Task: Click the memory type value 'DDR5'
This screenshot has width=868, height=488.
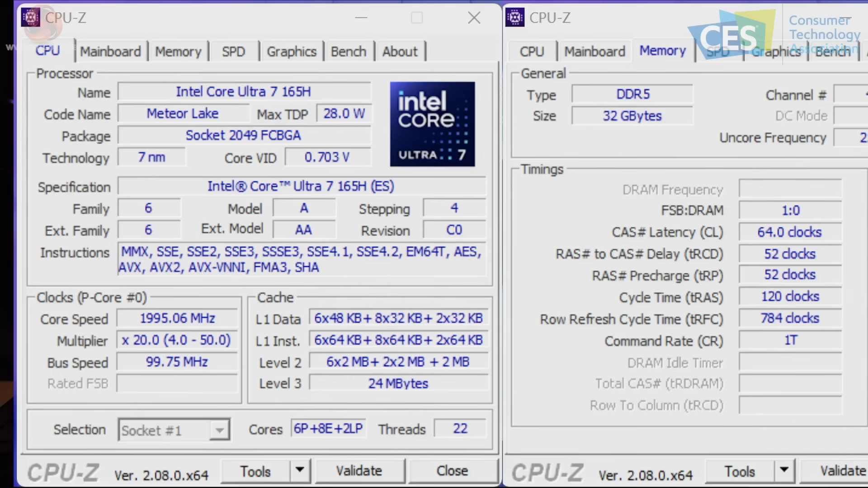Action: [632, 94]
